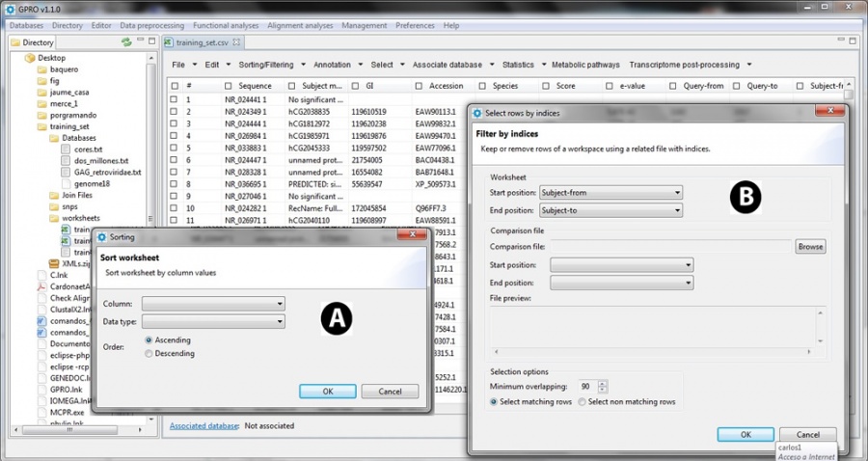The height and width of the screenshot is (461, 868).
Task: Check the Sequence column header checkbox
Action: [229, 86]
